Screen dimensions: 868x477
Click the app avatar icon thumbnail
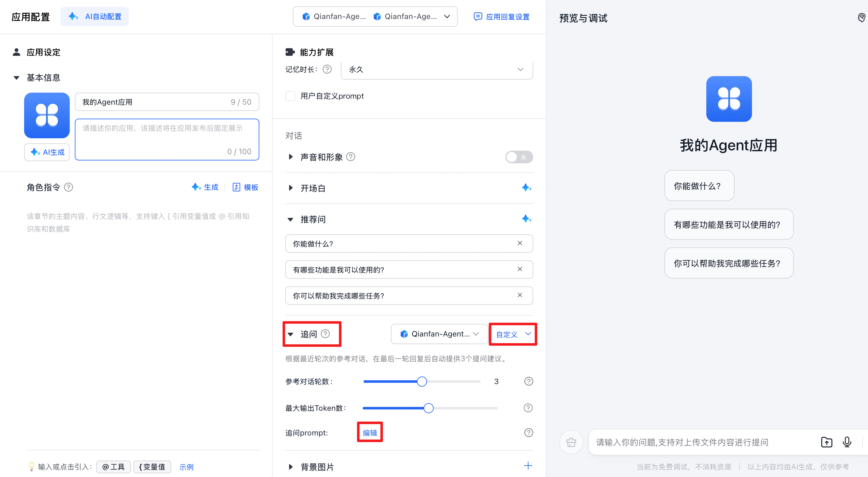47,115
